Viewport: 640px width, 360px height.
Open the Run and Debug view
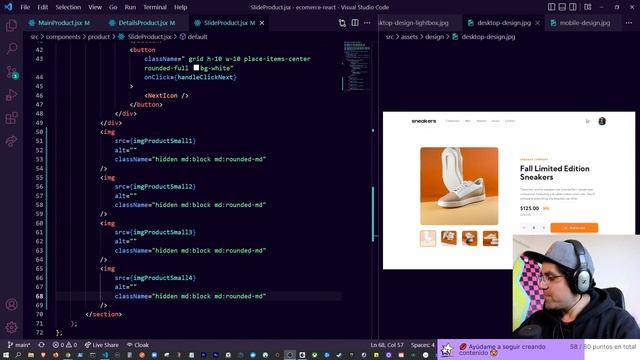point(11,95)
